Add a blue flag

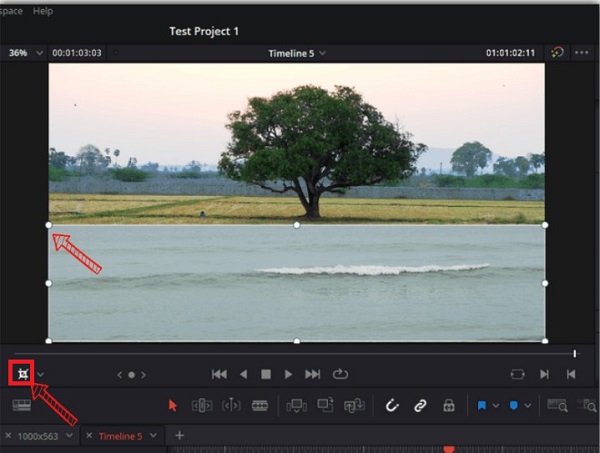[482, 406]
